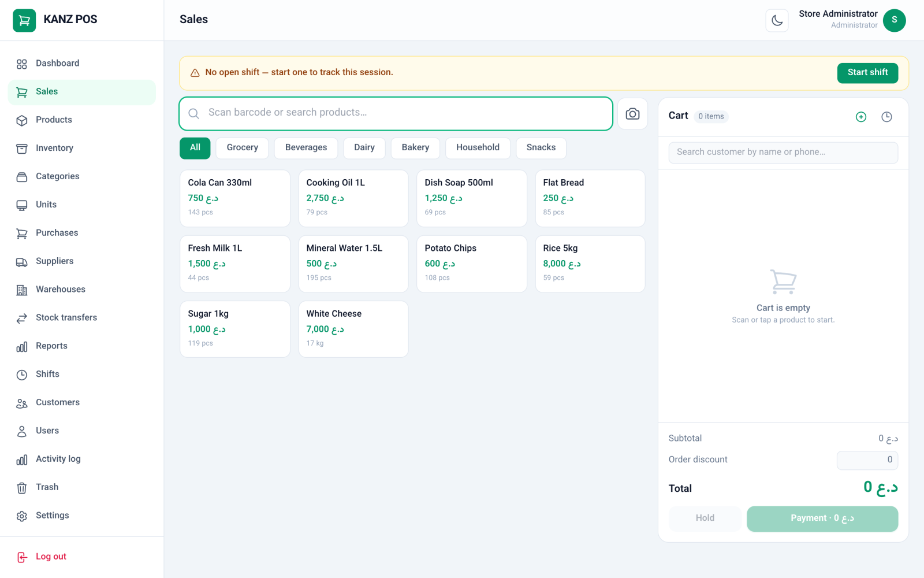Open Products box icon in sidebar
Viewport: 924px width, 578px height.
coord(22,121)
